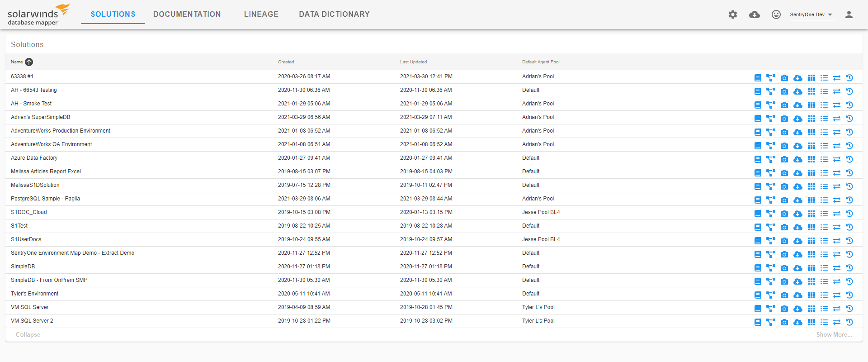
Task: Click last updated 2021-03-30 12:41 PM
Action: [426, 76]
